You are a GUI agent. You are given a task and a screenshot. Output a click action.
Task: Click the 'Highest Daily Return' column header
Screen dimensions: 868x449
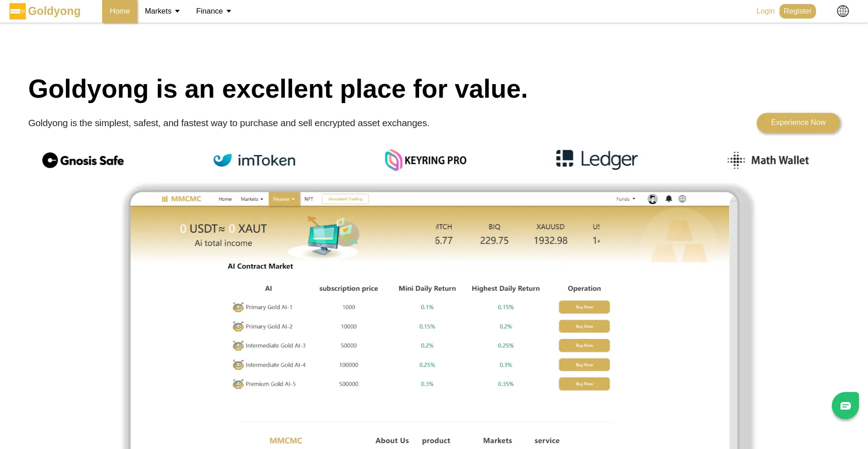tap(506, 288)
